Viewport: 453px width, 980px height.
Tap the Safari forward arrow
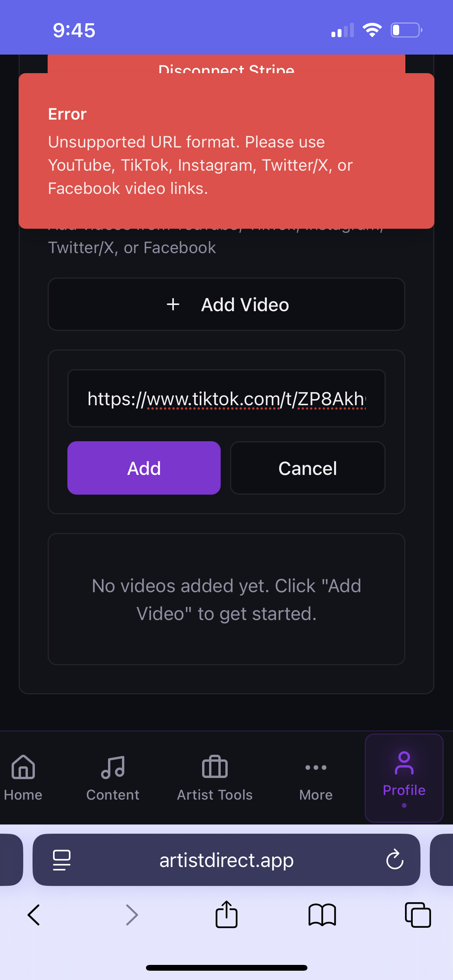click(x=132, y=915)
